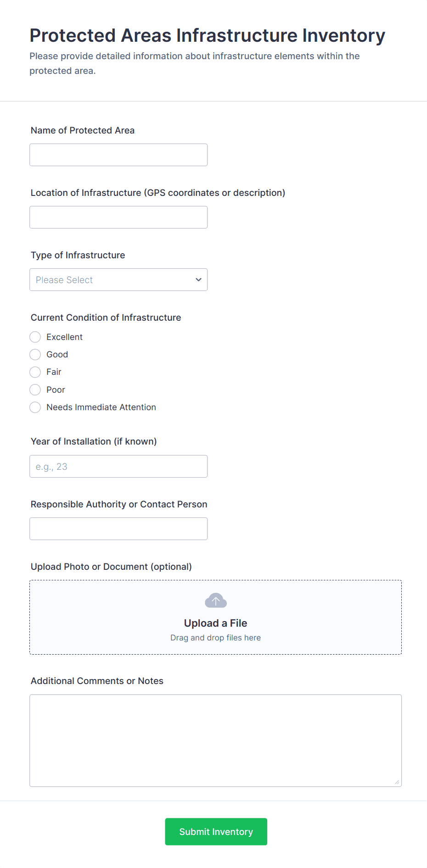Click the cloud upload icon
Image resolution: width=427 pixels, height=868 pixels.
[x=215, y=601]
